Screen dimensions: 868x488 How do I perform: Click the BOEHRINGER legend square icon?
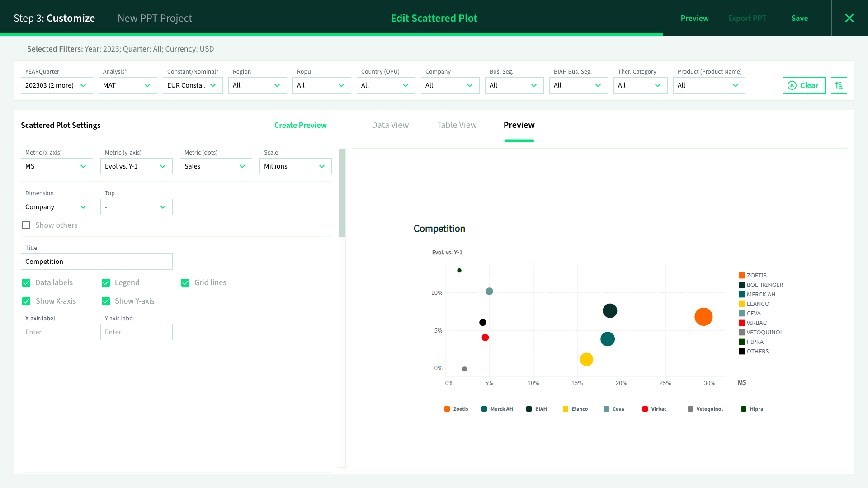pyautogui.click(x=742, y=285)
